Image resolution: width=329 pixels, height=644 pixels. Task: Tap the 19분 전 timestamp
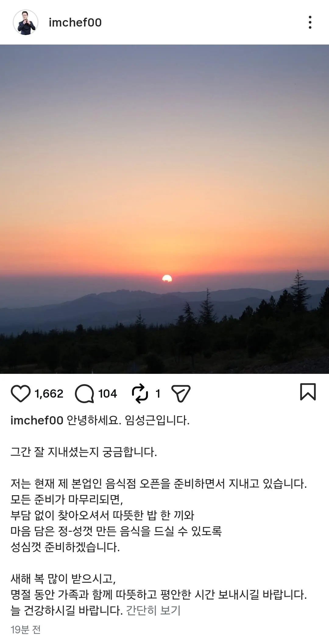[26, 629]
